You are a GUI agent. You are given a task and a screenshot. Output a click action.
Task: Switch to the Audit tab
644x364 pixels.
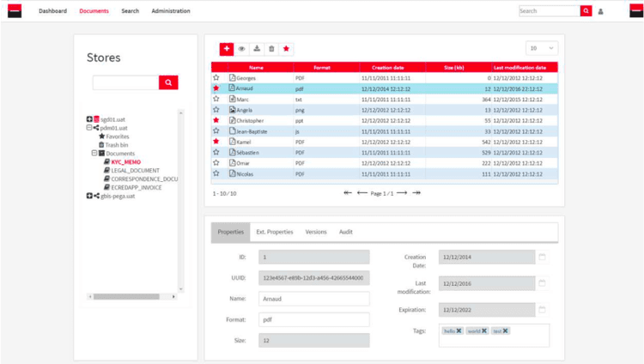click(346, 232)
